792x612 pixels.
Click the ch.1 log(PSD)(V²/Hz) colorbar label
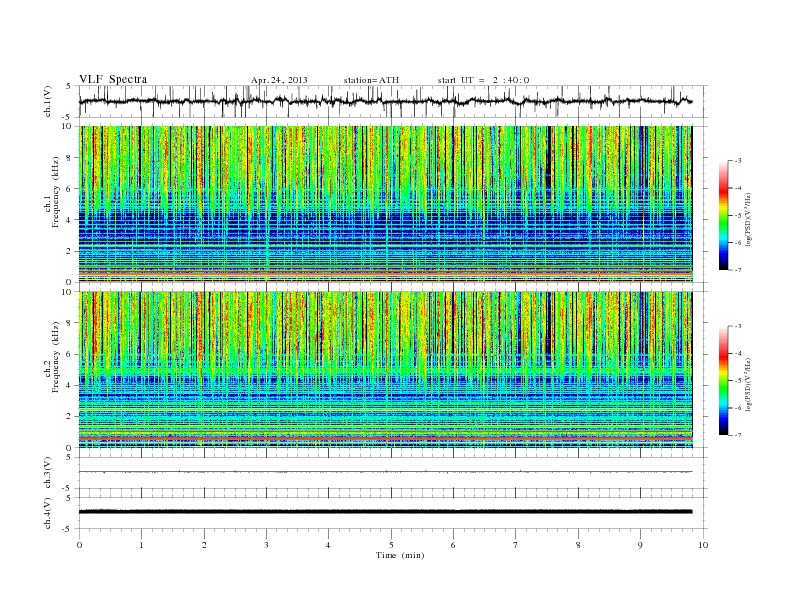click(x=748, y=219)
